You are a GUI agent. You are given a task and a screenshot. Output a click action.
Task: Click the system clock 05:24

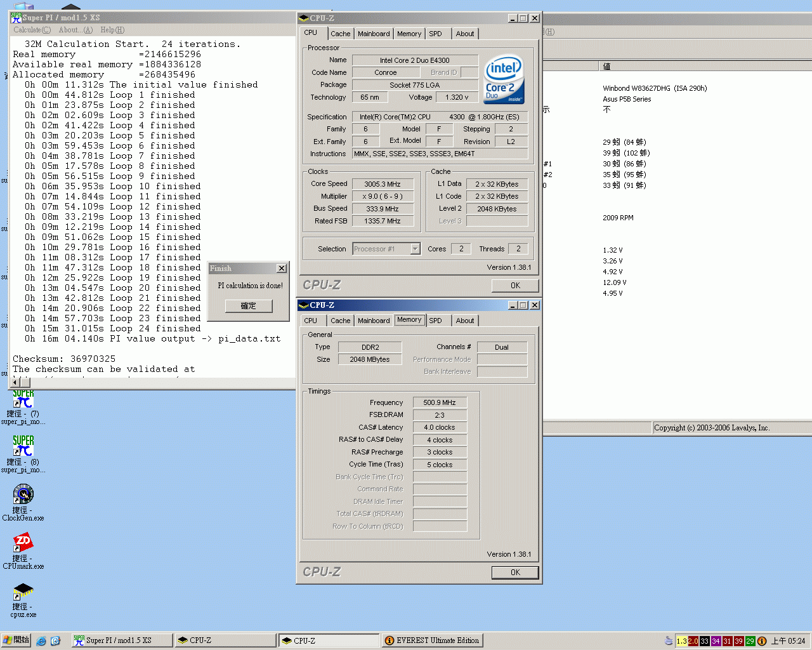click(788, 641)
